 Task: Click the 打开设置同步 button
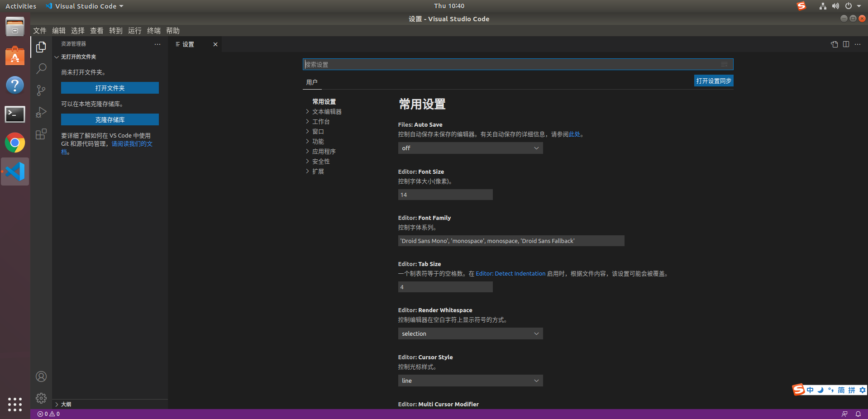(x=714, y=81)
